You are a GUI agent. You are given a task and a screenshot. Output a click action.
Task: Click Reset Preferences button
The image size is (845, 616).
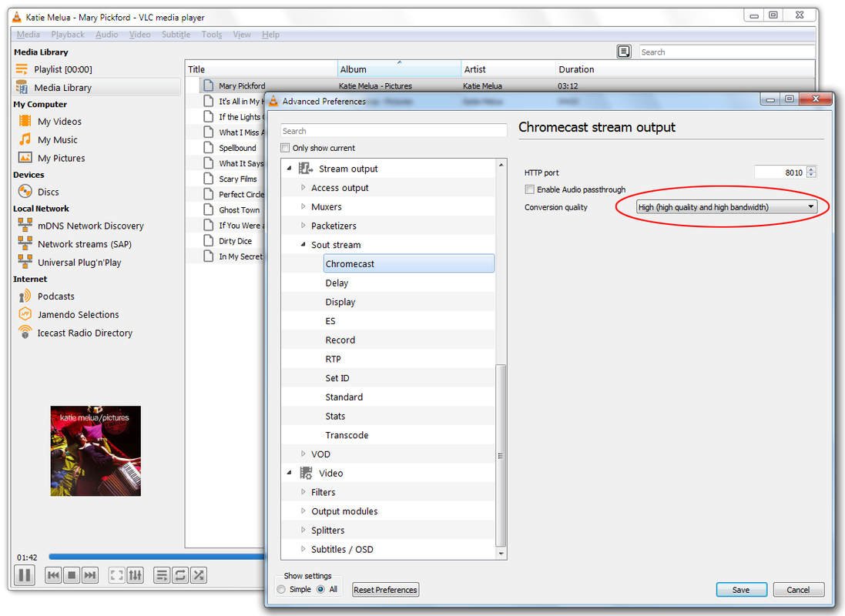(x=385, y=590)
